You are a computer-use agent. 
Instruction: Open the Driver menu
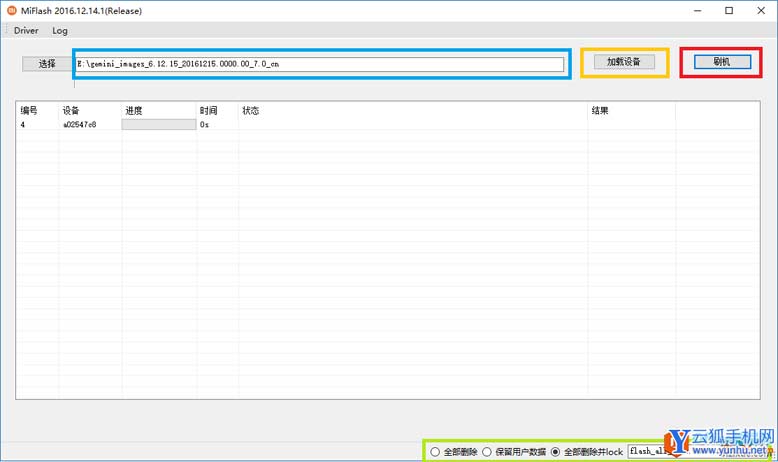26,31
